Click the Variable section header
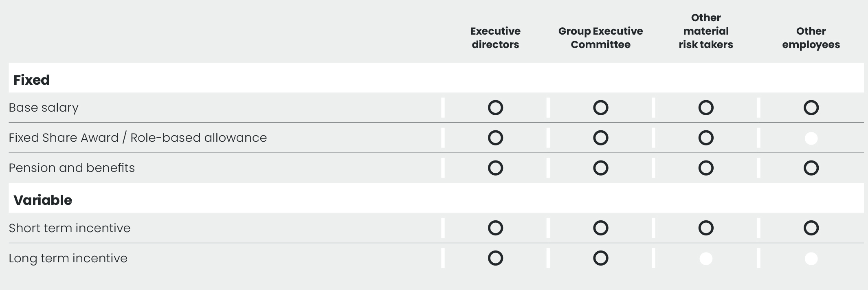868x290 pixels. (x=43, y=200)
